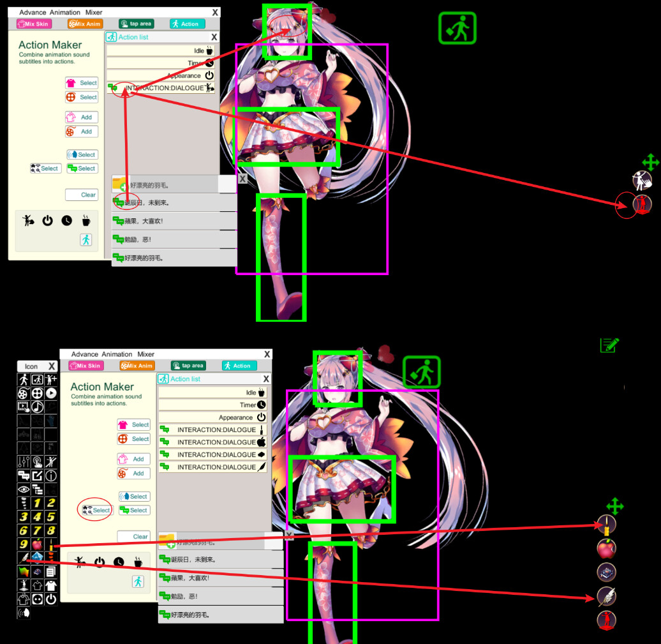Open tap area tab beside Icon palette
661x644 pixels.
click(188, 366)
